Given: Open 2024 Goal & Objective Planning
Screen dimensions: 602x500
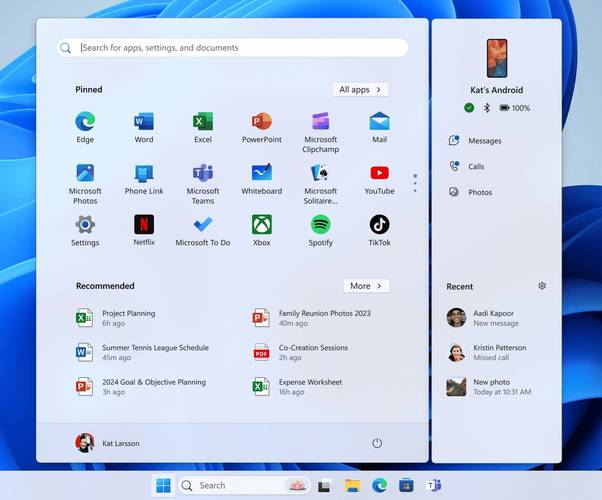Looking at the screenshot, I should pos(141,387).
